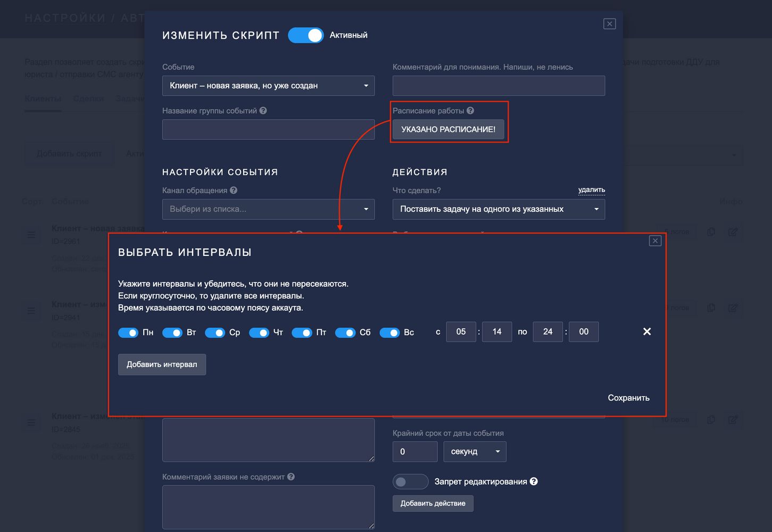Turn off the Чт day switch
Viewport: 772px width, 532px height.
point(259,332)
